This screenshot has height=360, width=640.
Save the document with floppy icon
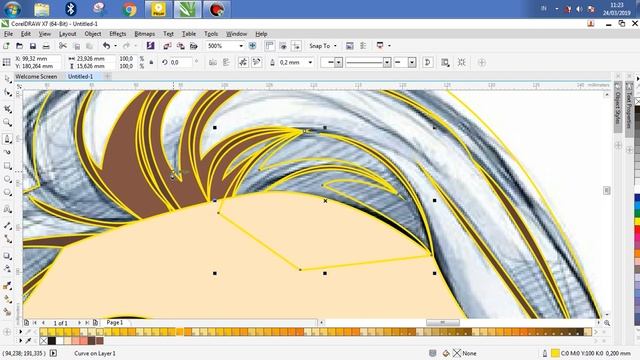click(33, 46)
